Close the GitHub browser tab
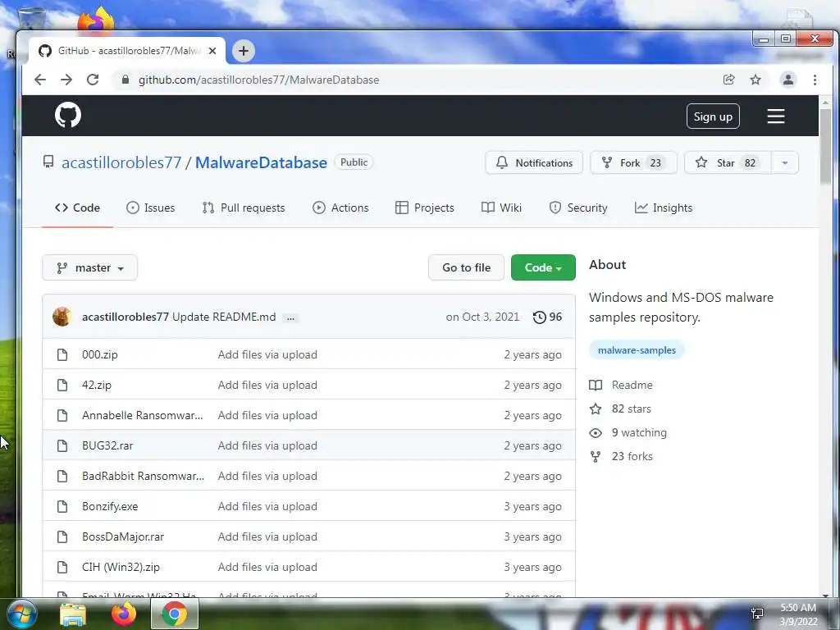The height and width of the screenshot is (630, 840). pos(212,51)
